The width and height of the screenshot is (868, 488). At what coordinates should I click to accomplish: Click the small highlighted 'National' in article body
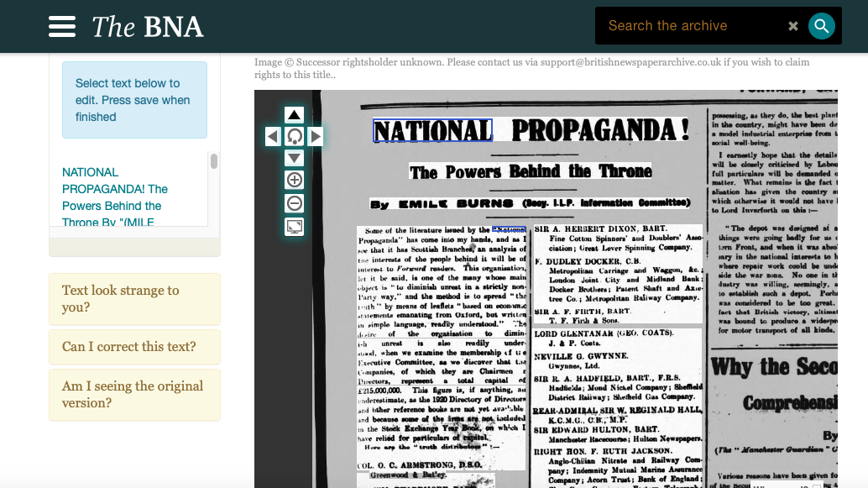(x=509, y=229)
